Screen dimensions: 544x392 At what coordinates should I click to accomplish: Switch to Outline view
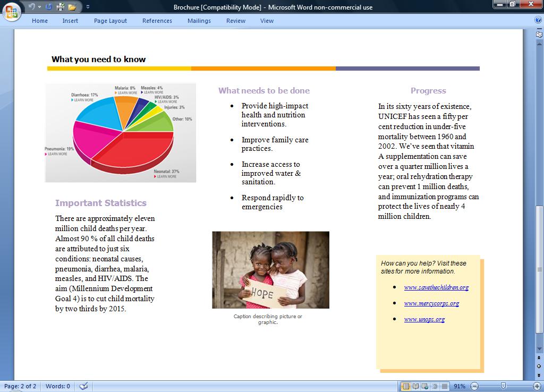point(435,386)
